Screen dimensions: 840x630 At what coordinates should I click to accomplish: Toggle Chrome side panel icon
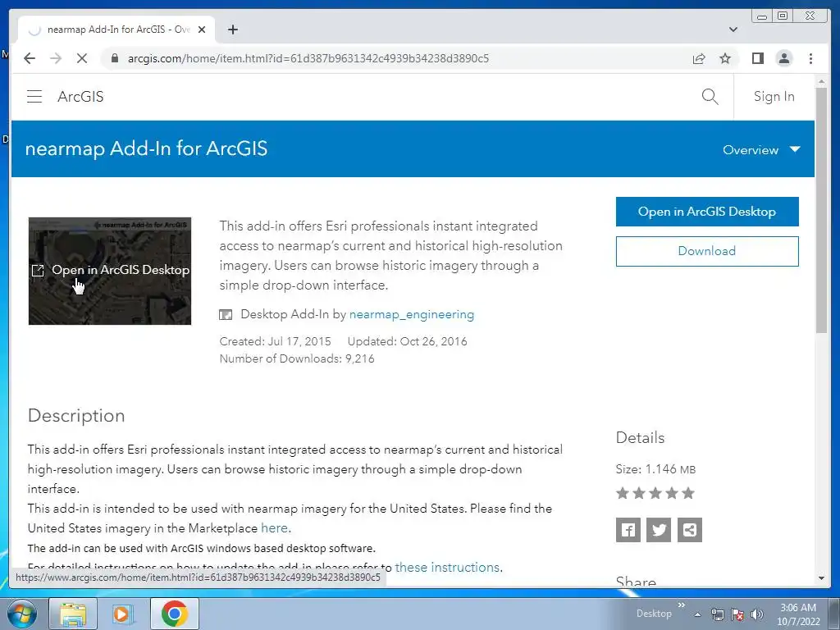tap(757, 58)
